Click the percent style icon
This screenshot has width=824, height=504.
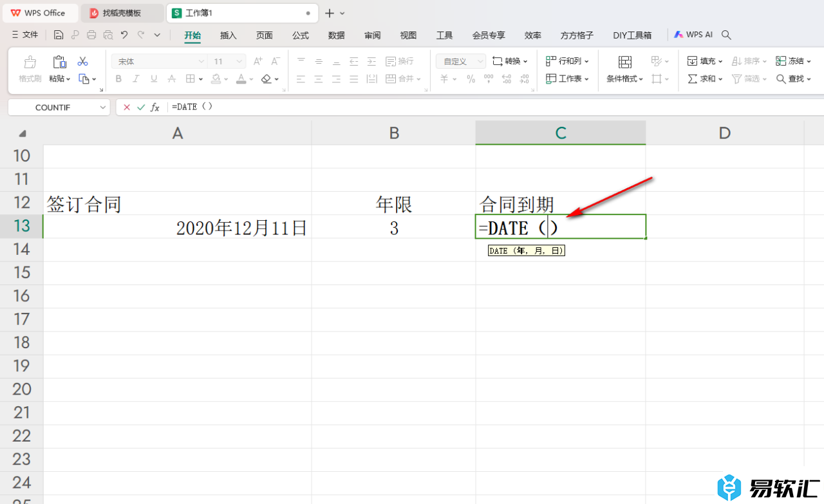pyautogui.click(x=471, y=79)
